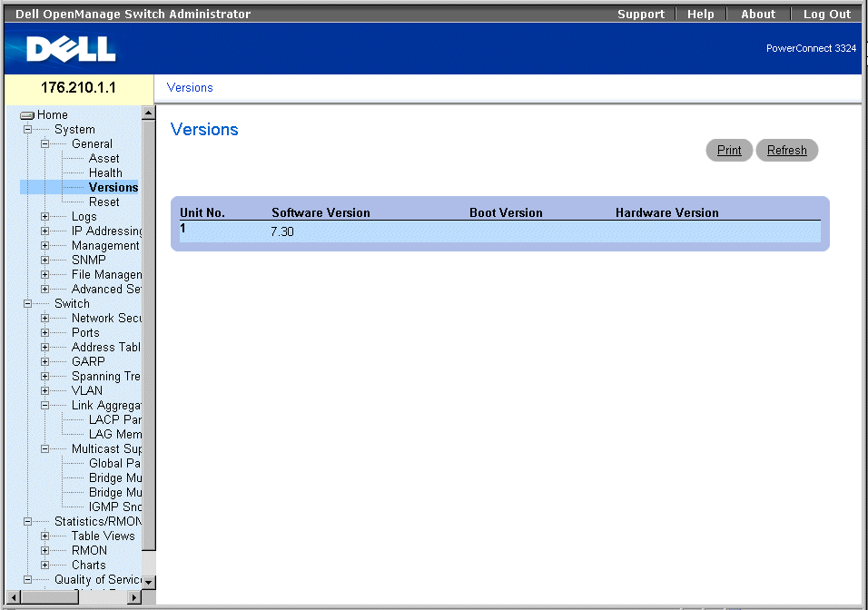Go to Home in the navigation tree
Image resolution: width=868 pixels, height=610 pixels.
pyautogui.click(x=53, y=115)
